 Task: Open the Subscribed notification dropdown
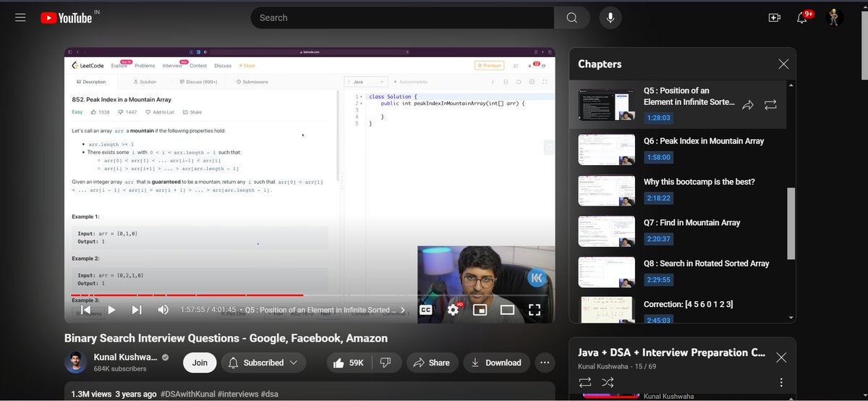point(263,363)
